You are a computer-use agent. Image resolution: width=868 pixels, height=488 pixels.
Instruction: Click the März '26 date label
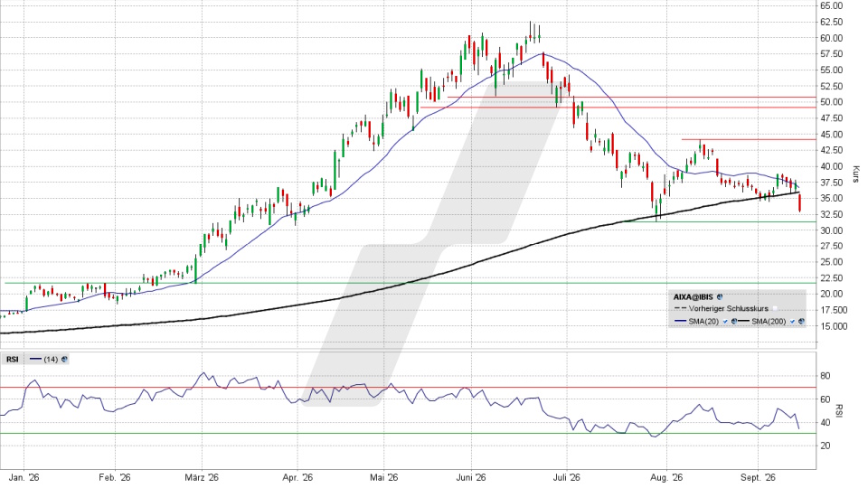(x=202, y=477)
